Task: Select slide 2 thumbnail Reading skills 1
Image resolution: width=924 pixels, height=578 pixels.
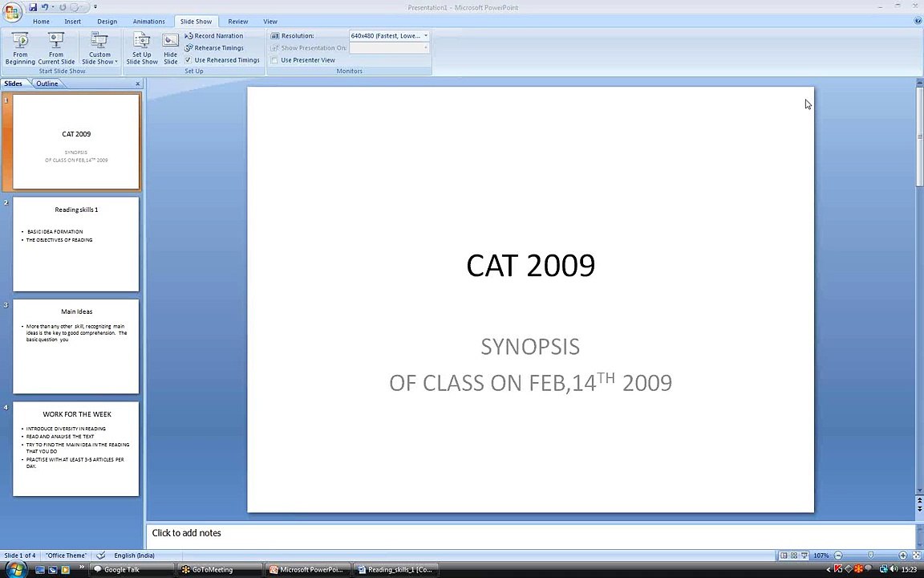Action: coord(76,244)
